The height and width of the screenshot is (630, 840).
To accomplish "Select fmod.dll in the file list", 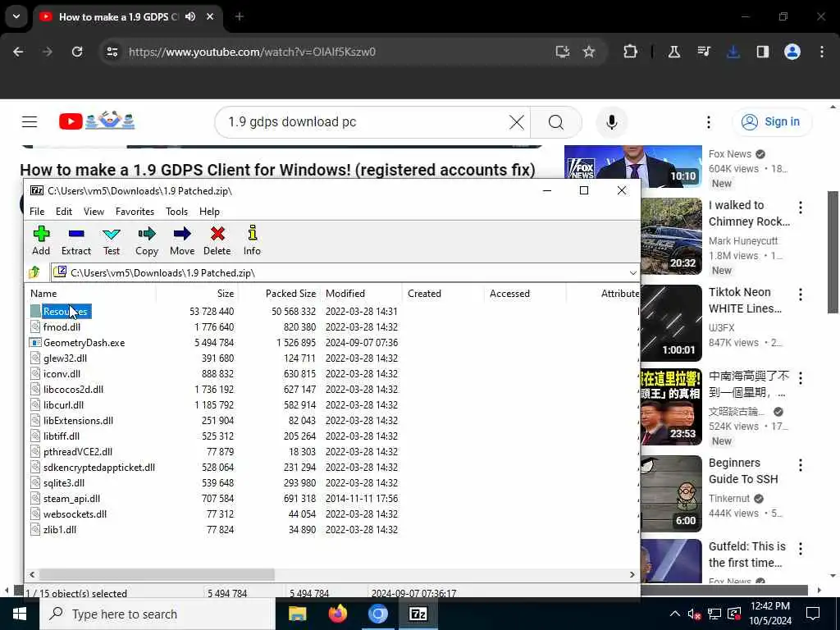I will pos(62,326).
